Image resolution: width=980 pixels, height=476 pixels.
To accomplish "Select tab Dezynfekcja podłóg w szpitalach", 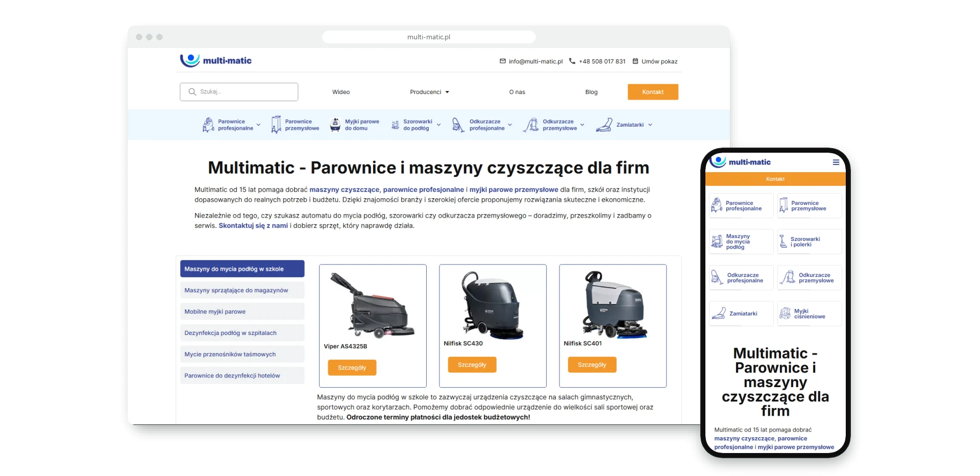I will (242, 333).
